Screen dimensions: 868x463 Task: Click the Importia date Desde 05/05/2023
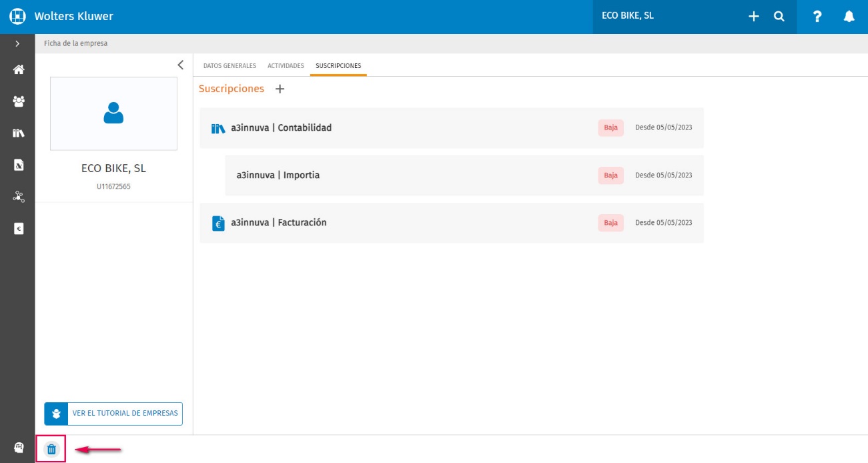664,175
